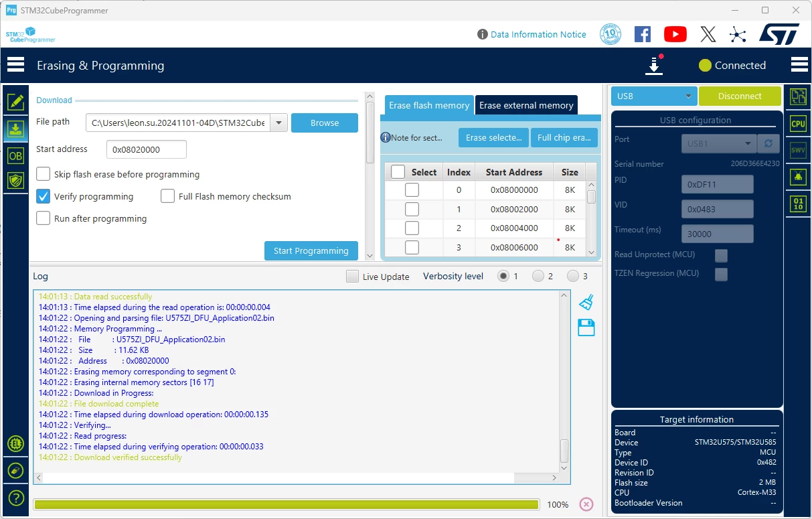Enable Full Flash memory checksum
812x519 pixels.
[x=168, y=196]
